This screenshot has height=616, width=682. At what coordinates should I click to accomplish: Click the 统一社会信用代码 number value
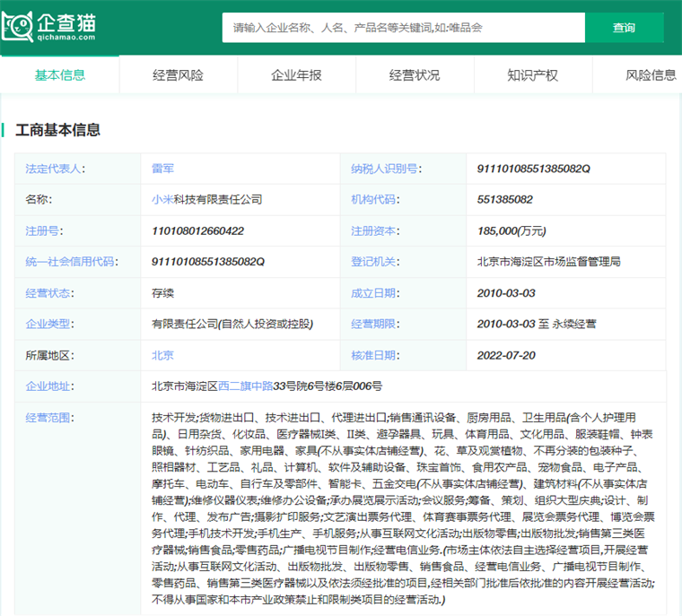208,262
